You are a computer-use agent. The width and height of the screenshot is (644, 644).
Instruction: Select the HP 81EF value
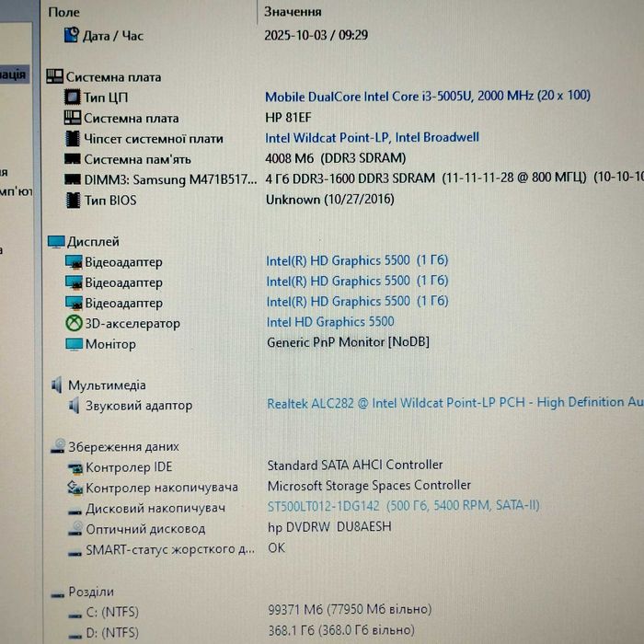(288, 118)
